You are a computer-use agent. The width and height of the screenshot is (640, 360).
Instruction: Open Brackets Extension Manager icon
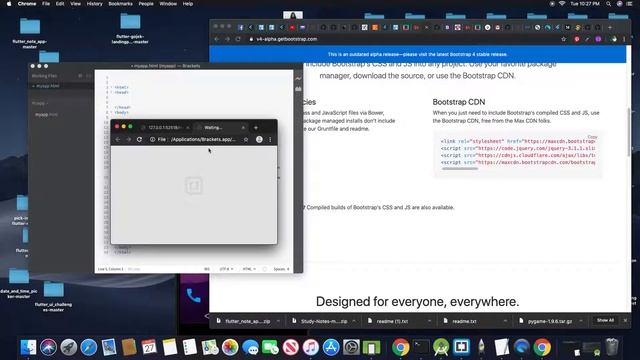[x=298, y=89]
